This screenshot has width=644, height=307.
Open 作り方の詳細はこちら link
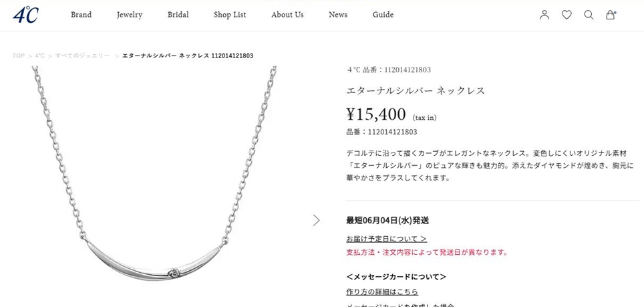[382, 292]
